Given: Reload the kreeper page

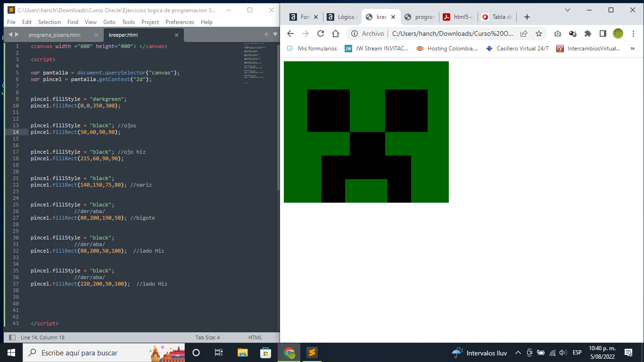Looking at the screenshot, I should pyautogui.click(x=321, y=33).
